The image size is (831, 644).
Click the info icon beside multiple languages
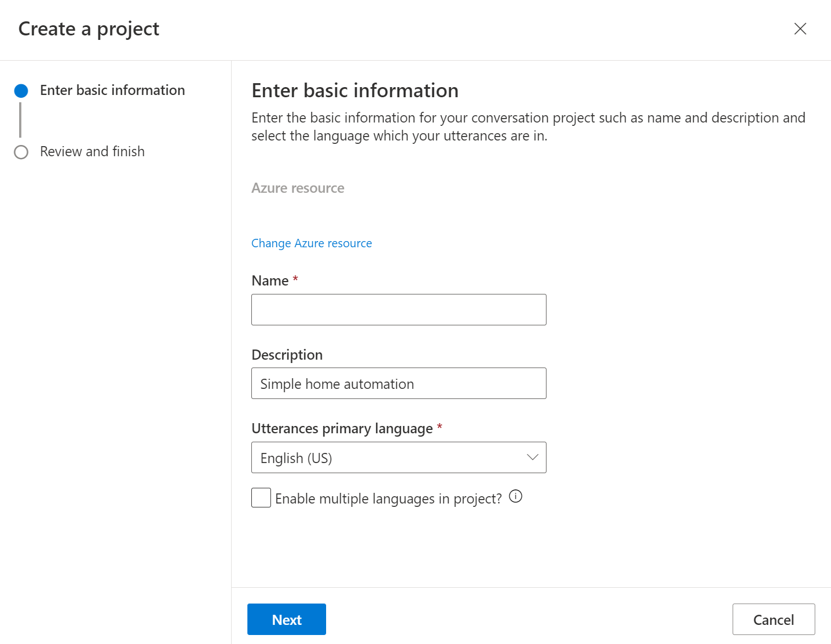(x=515, y=496)
